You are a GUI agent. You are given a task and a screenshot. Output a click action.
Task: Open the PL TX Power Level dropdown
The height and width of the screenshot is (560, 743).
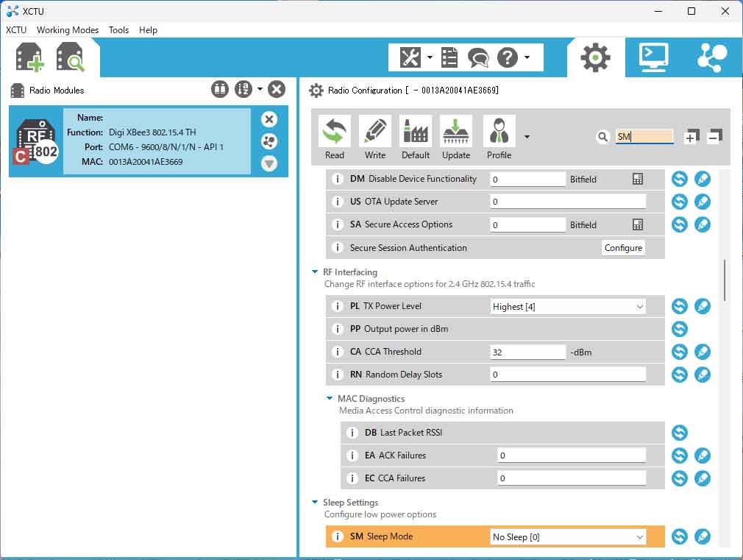[x=568, y=306]
